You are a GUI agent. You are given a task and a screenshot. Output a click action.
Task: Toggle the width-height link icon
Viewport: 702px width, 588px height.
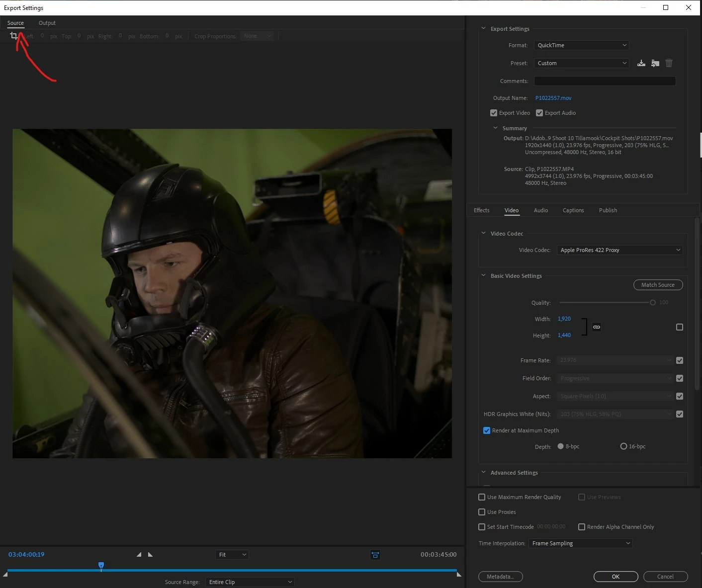click(597, 327)
